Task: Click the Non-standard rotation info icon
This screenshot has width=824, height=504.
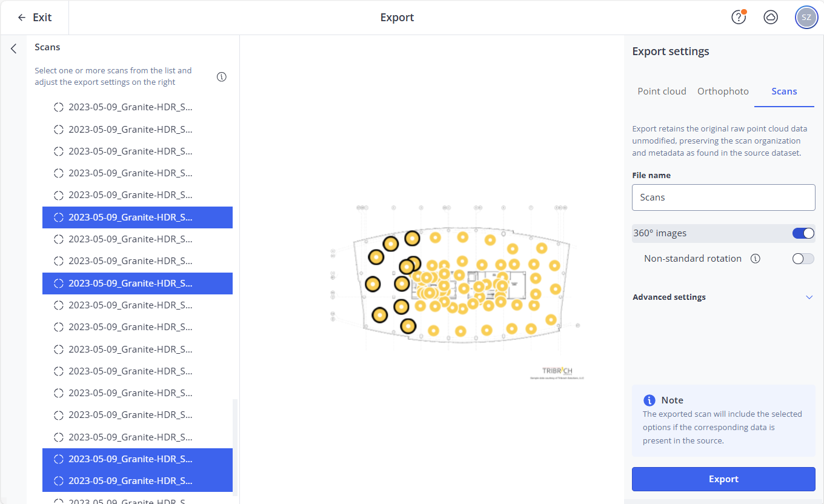Action: point(755,259)
